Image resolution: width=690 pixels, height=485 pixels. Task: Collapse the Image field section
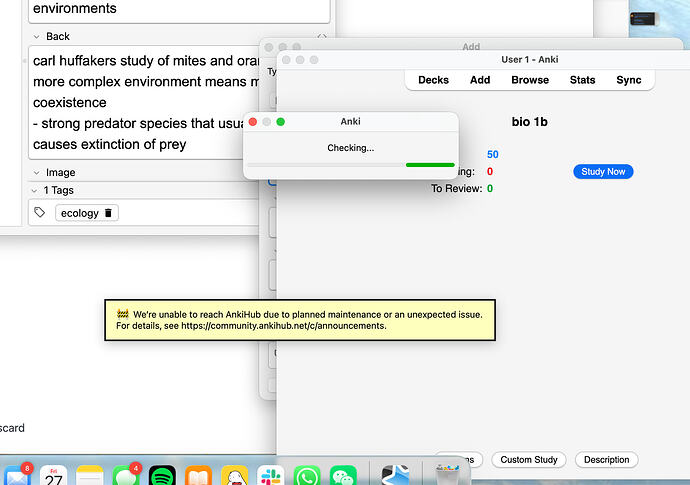(x=37, y=173)
